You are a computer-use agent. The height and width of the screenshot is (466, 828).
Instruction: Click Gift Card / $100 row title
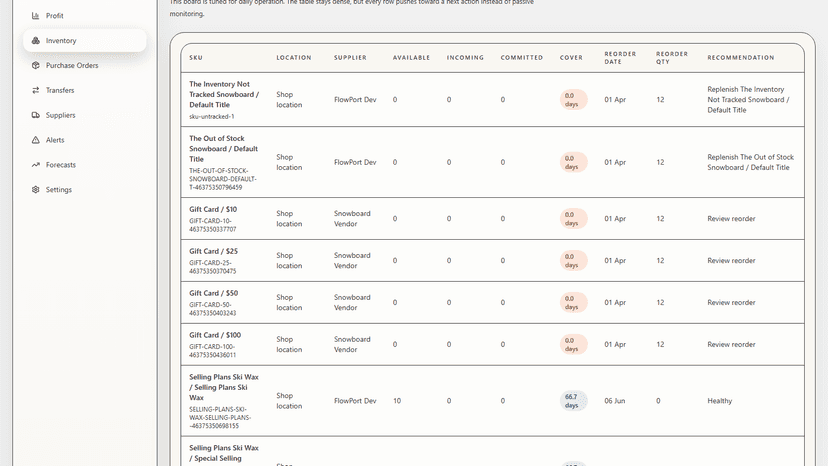215,335
